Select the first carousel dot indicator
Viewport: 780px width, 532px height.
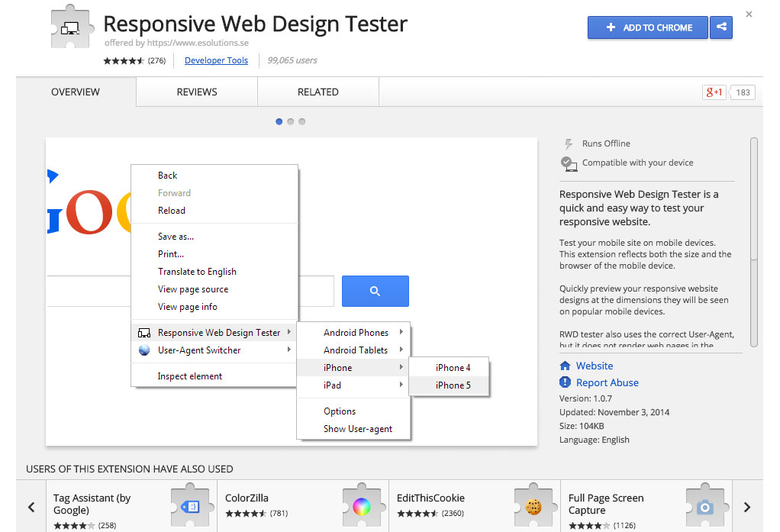pos(279,121)
